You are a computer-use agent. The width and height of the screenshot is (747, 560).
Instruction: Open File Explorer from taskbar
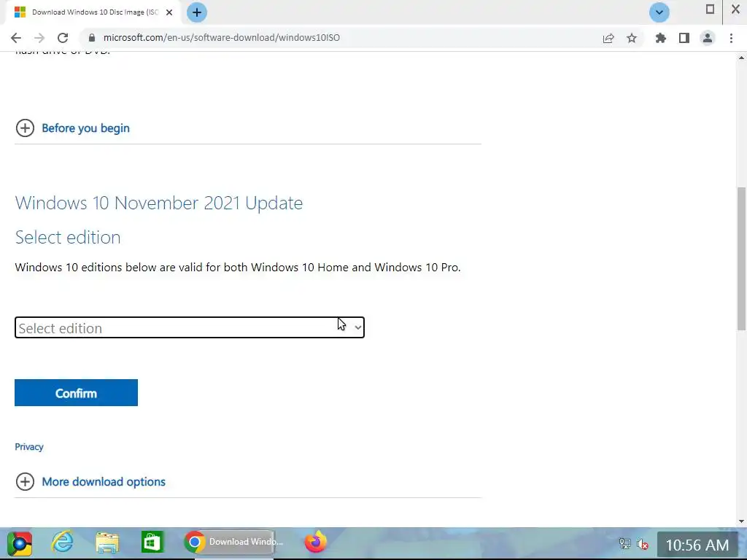coord(107,542)
